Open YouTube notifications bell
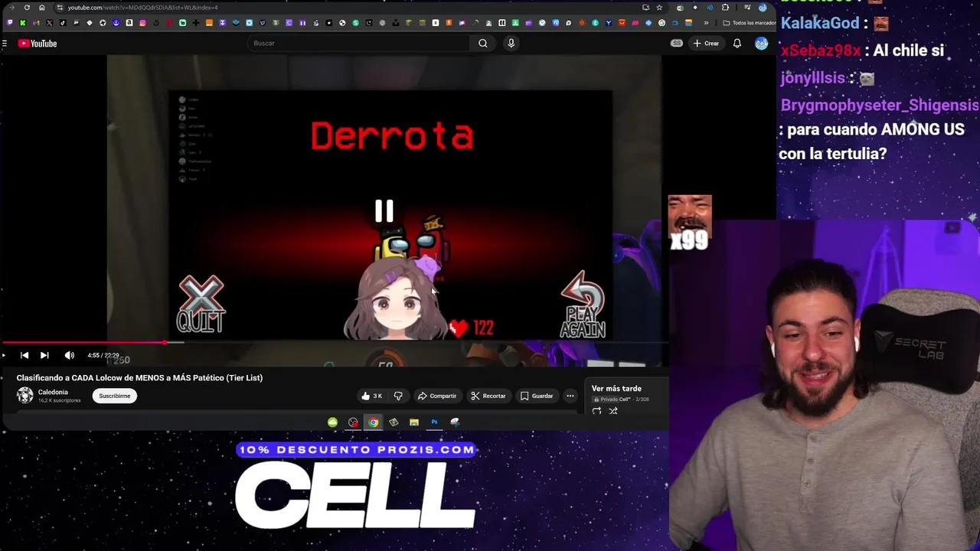The width and height of the screenshot is (980, 551). click(x=737, y=44)
